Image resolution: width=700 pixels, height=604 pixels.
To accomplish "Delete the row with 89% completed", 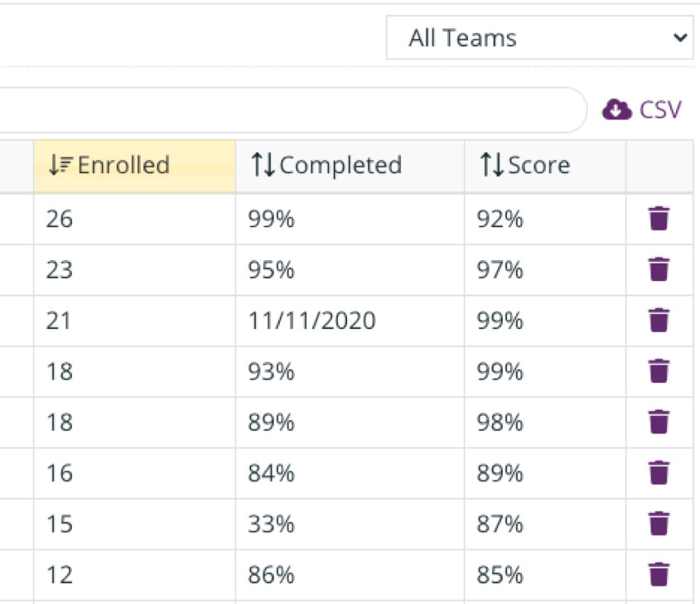I will click(659, 423).
